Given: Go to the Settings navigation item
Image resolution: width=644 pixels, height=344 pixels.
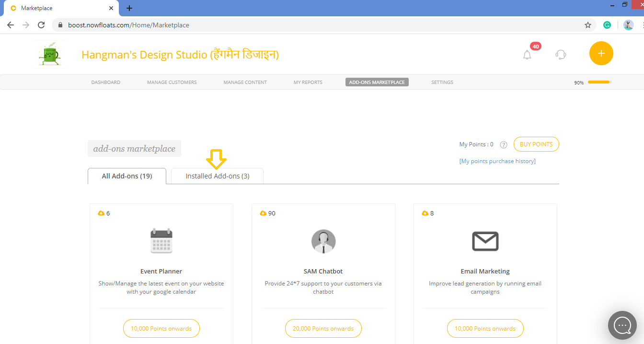Looking at the screenshot, I should click(x=442, y=82).
